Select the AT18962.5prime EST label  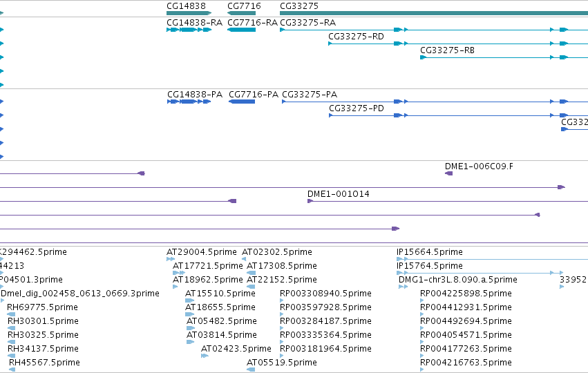[x=208, y=280]
